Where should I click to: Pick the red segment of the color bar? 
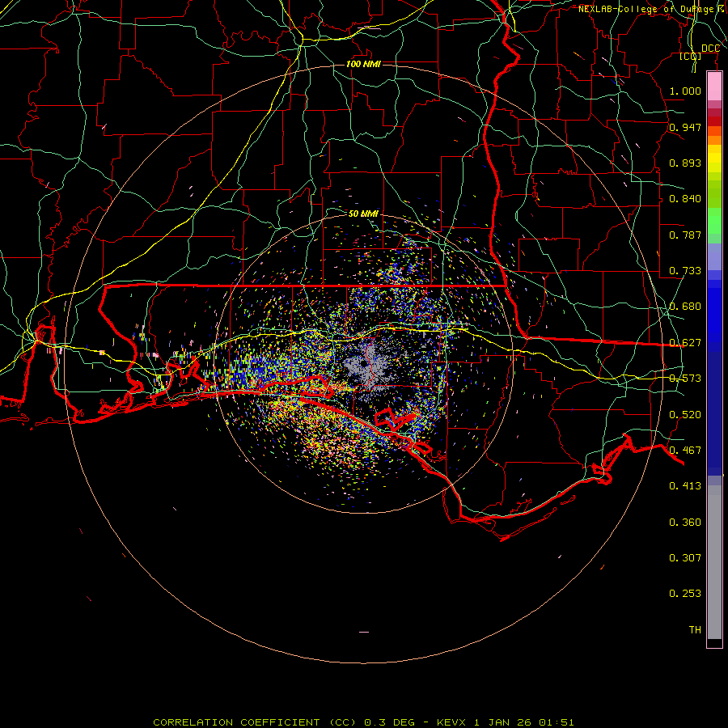[714, 121]
